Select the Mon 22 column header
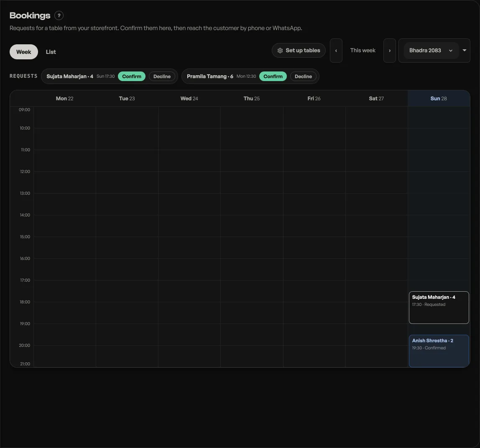This screenshot has width=480, height=448. [64, 99]
